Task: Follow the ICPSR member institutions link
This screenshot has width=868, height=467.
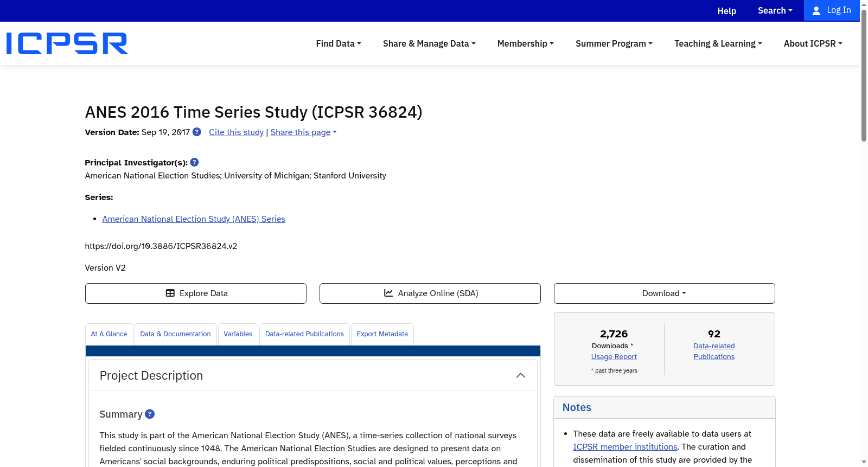Action: (x=625, y=447)
